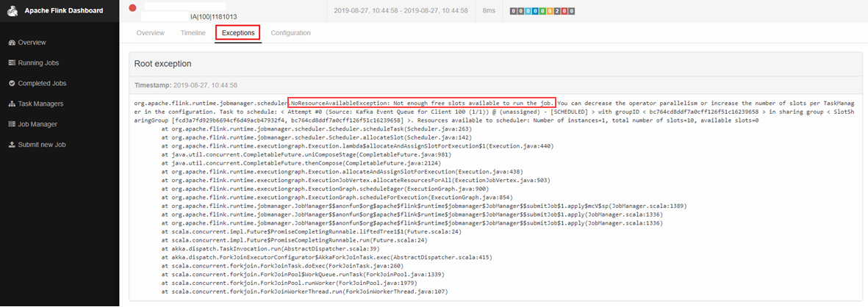Select the Exceptions tab
The height and width of the screenshot is (307, 868).
[238, 33]
